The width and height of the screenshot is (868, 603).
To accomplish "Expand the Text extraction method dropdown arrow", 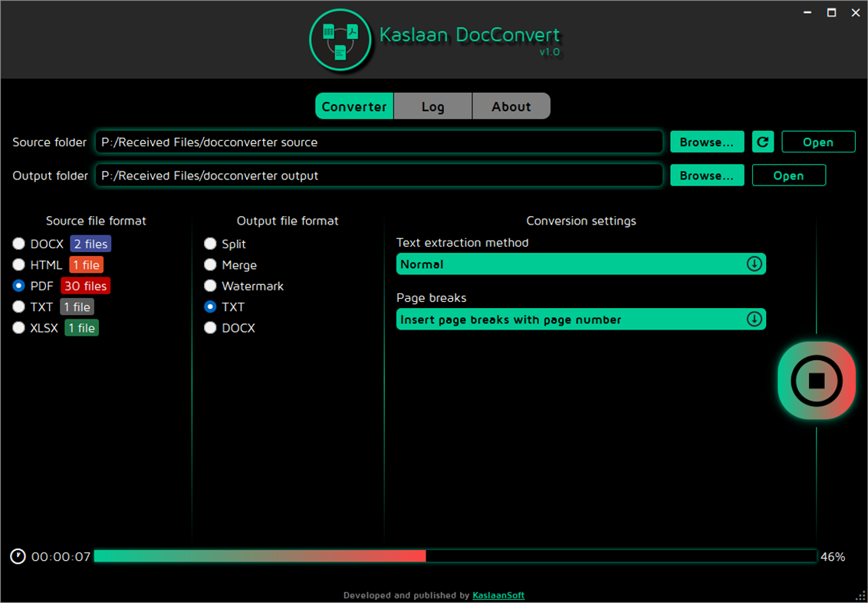I will (x=755, y=264).
